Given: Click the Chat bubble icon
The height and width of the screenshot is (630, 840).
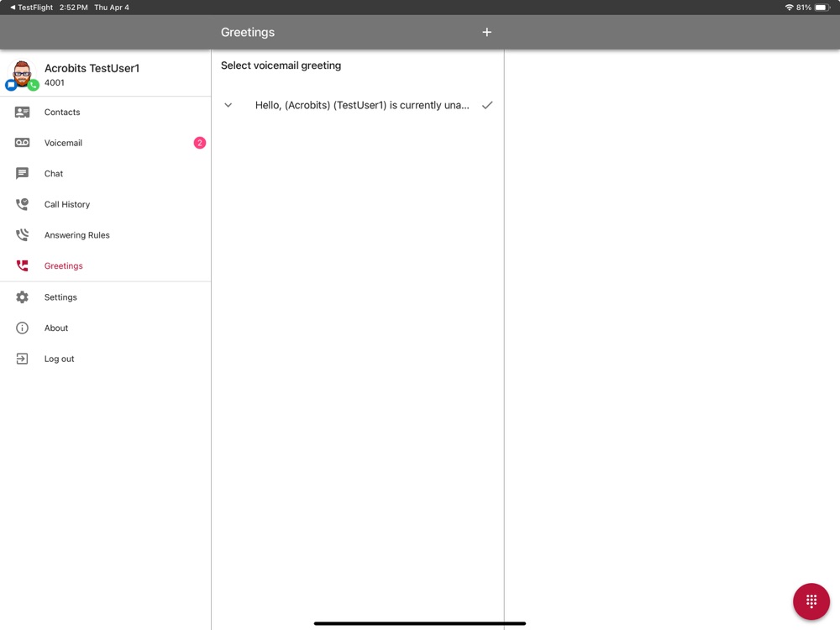Looking at the screenshot, I should [22, 174].
